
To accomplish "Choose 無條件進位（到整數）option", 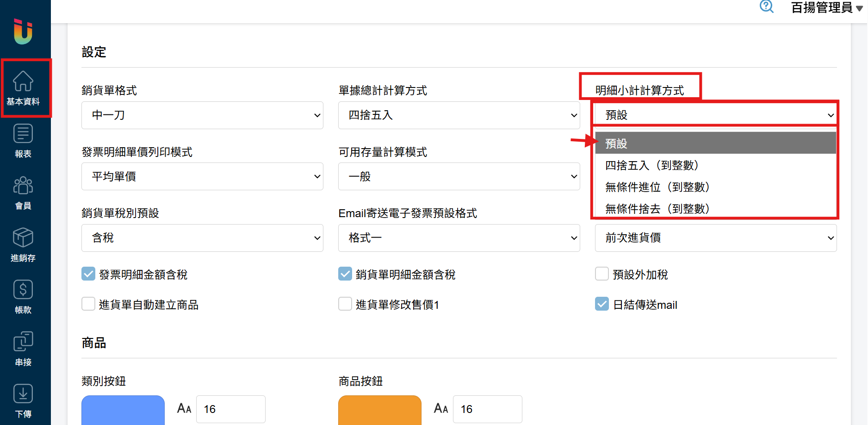I will [x=657, y=187].
